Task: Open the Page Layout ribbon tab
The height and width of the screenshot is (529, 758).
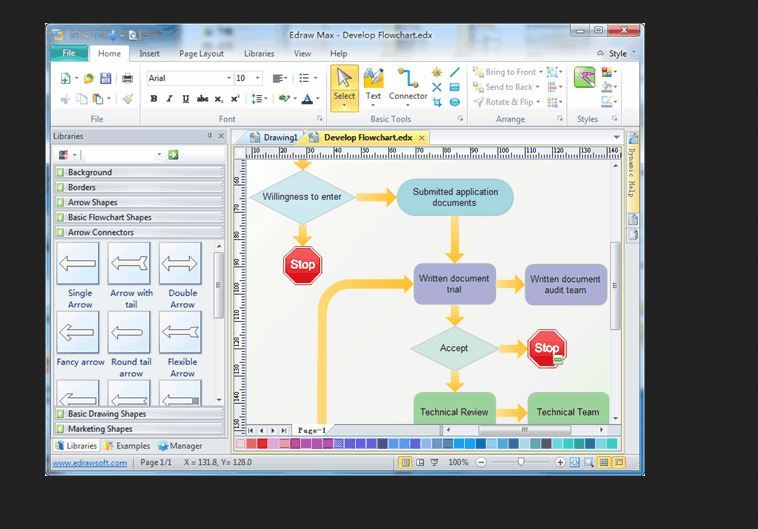Action: [x=201, y=53]
